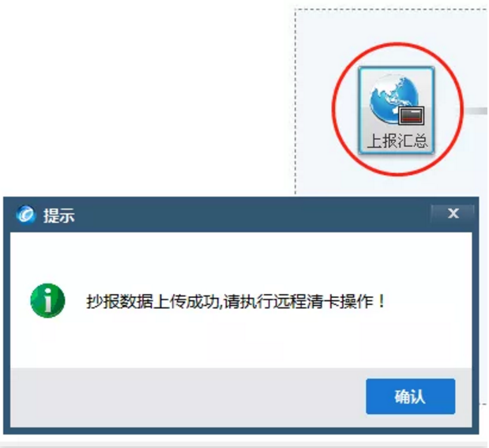Close the 提示 dialog with X
Image resolution: width=489 pixels, height=448 pixels.
click(453, 213)
